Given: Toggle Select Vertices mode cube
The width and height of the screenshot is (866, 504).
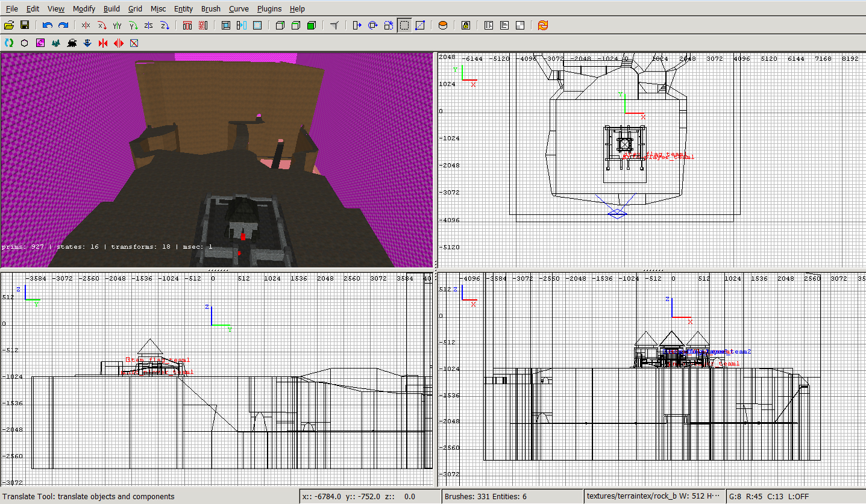Looking at the screenshot, I should (280, 25).
